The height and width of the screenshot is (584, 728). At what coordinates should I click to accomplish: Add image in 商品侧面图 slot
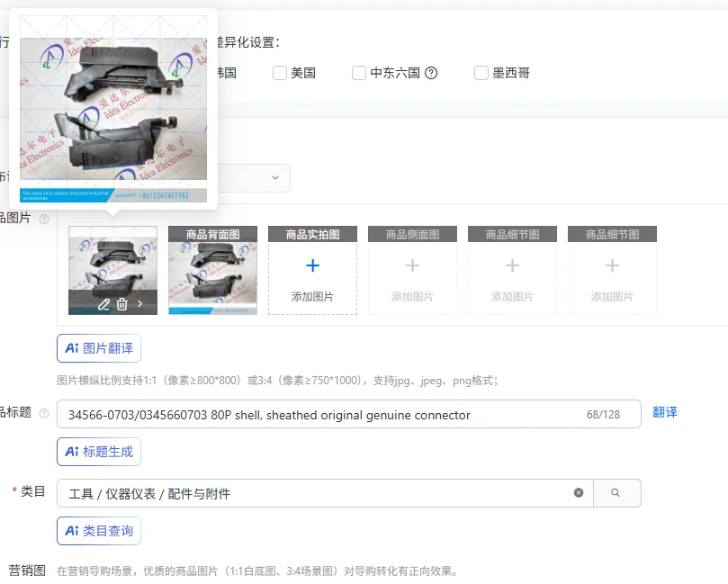click(x=412, y=270)
